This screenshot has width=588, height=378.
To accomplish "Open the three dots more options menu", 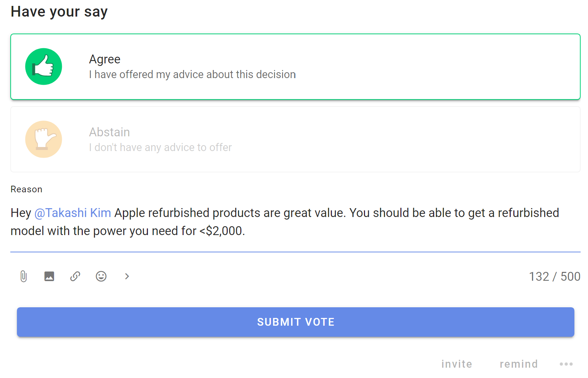I will click(x=566, y=364).
